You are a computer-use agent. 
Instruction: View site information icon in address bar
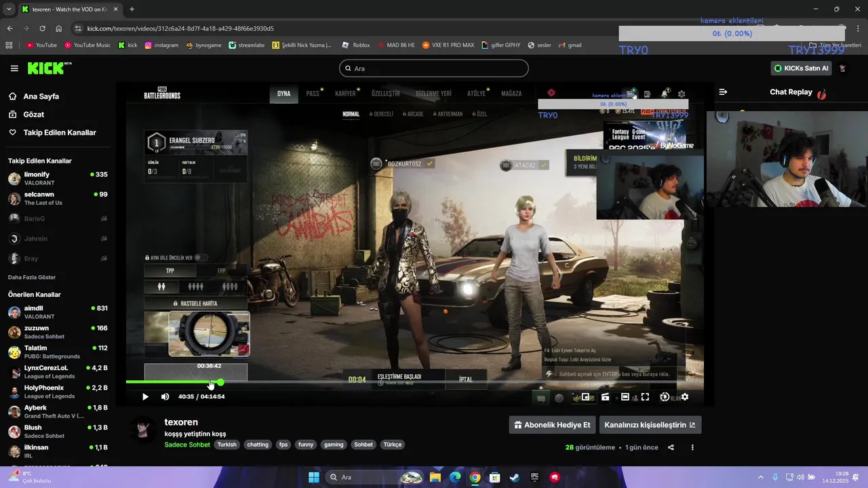(79, 28)
